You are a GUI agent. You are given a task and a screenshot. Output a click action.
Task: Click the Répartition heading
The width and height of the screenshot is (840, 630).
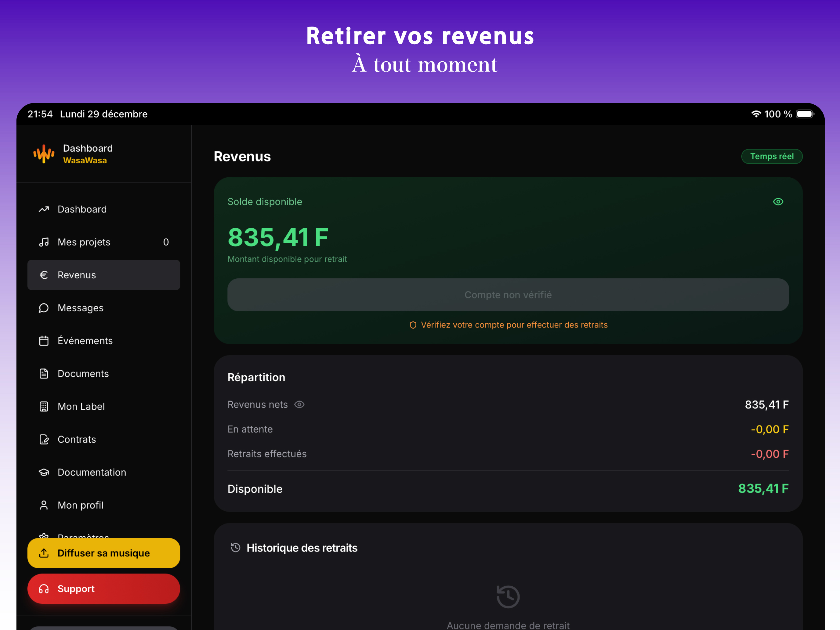[x=256, y=378]
